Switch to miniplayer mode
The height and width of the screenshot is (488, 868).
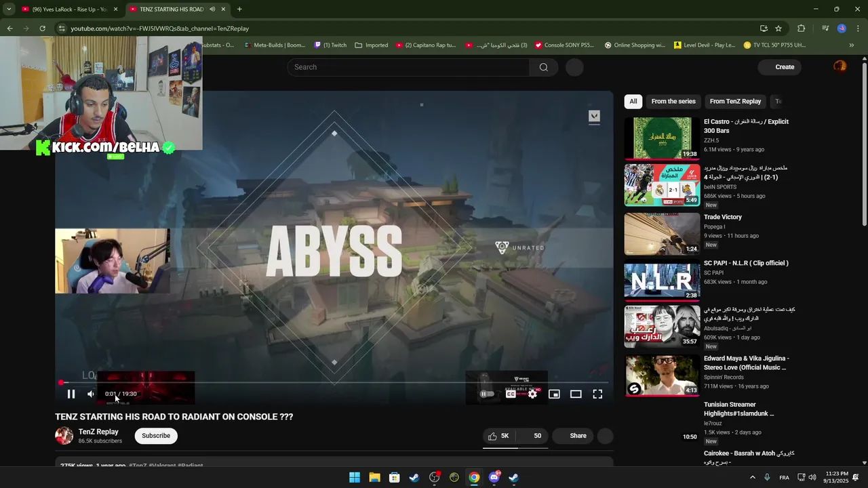[554, 394]
